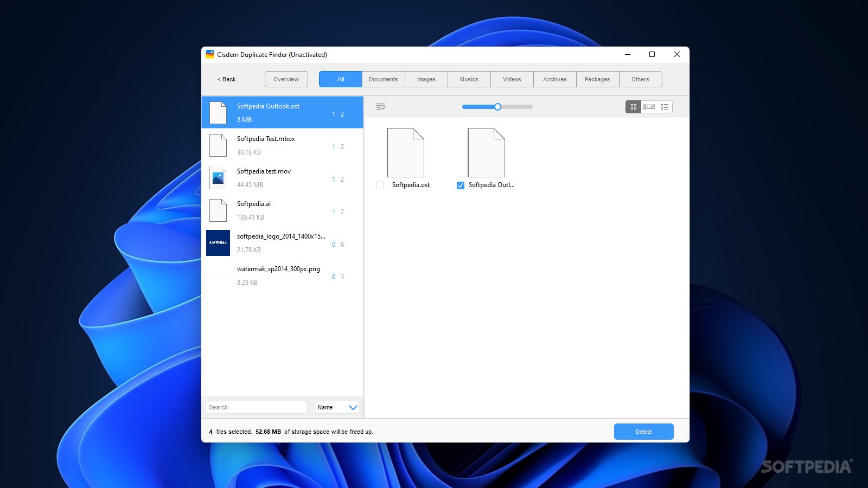Minimize the Duplicate Finder window

tap(628, 54)
